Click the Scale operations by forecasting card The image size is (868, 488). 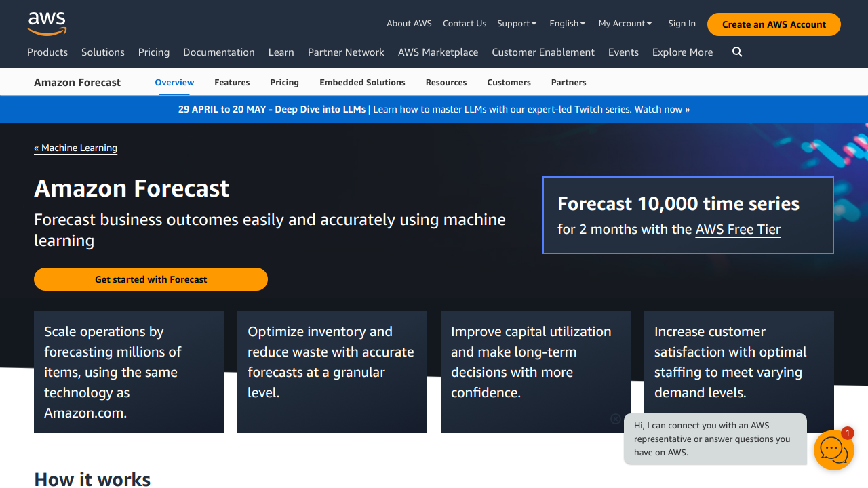click(129, 372)
